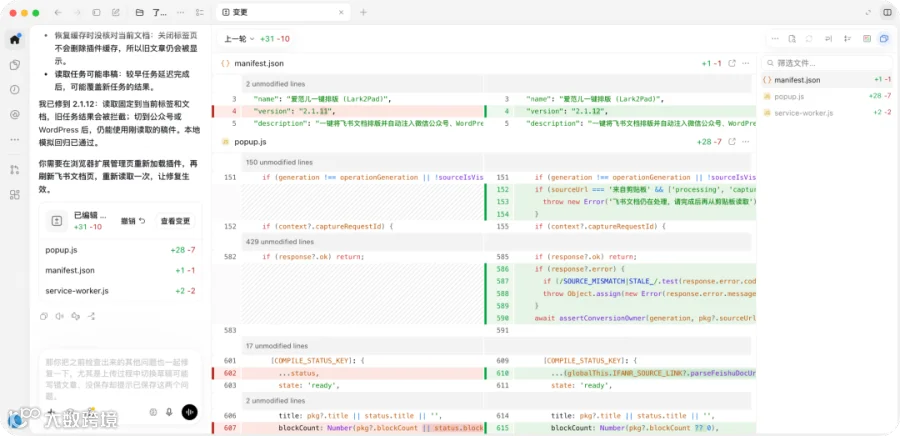900x436 pixels.
Task: Close the 变更 tab
Action: point(341,12)
